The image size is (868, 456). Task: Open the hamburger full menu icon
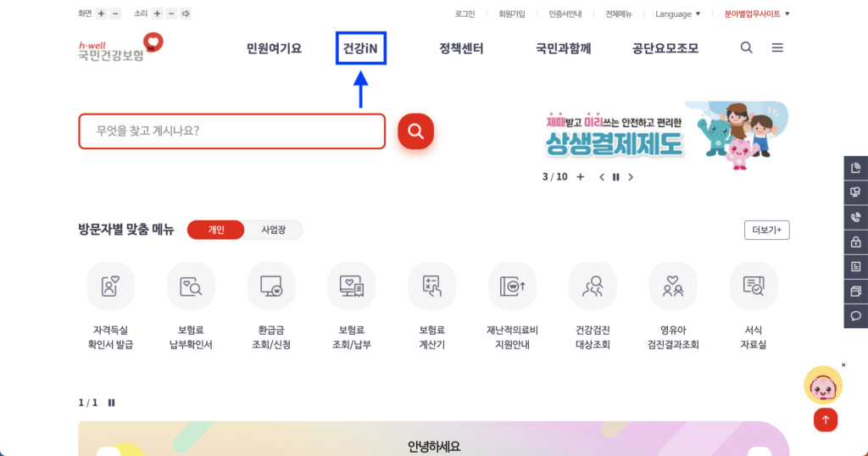coord(777,48)
